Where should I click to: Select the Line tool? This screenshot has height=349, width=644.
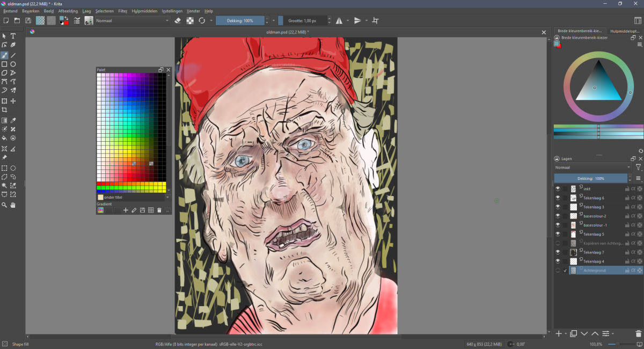tap(13, 55)
